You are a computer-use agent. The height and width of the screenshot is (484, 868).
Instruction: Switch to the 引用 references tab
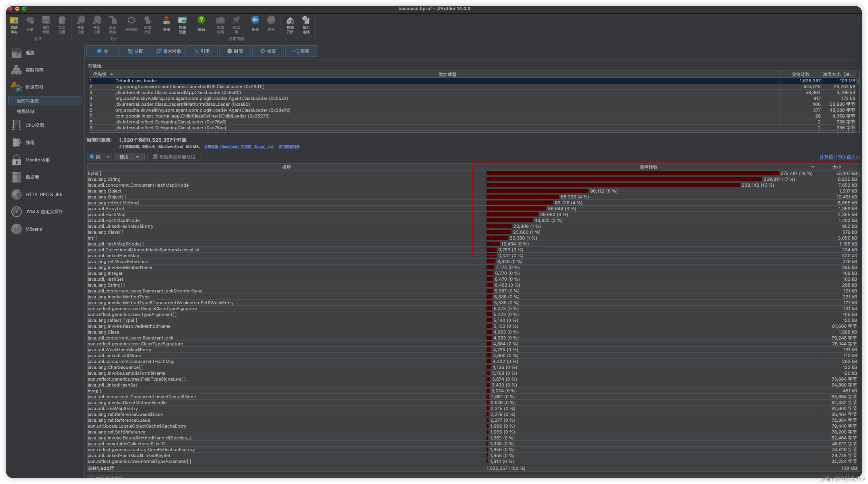coord(201,51)
